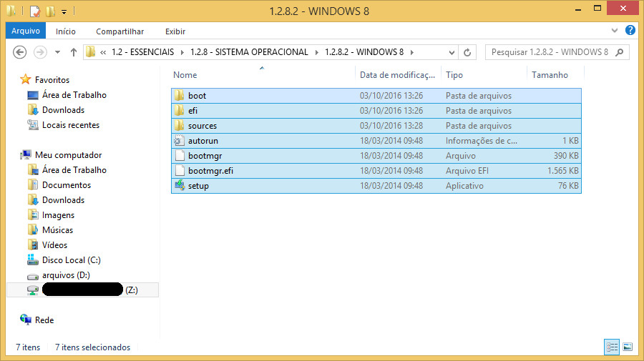
Task: Open the Help question mark icon
Action: (630, 30)
